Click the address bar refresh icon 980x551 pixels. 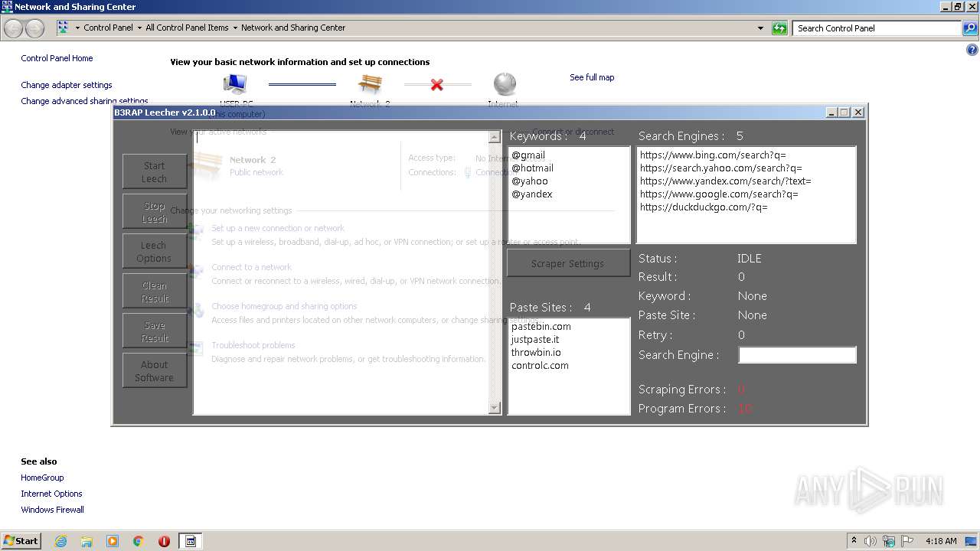pyautogui.click(x=779, y=28)
